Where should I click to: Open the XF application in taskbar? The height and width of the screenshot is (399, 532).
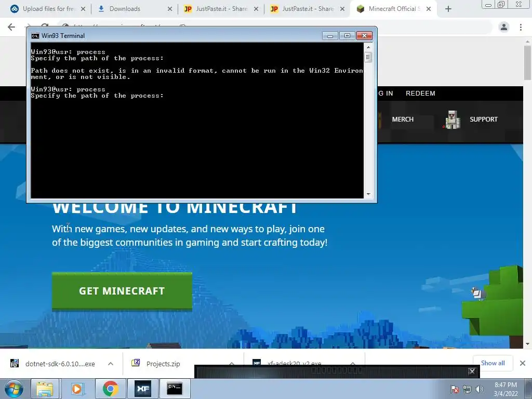[142, 389]
